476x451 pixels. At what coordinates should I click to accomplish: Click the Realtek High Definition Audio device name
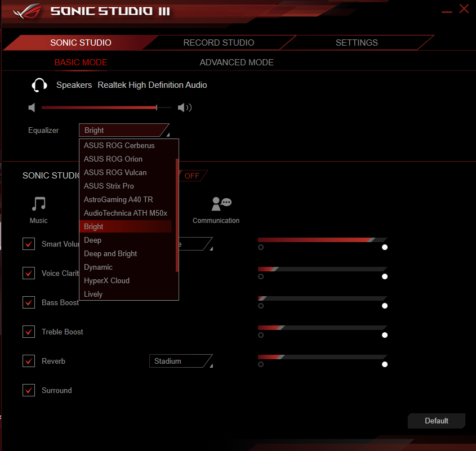pyautogui.click(x=152, y=85)
